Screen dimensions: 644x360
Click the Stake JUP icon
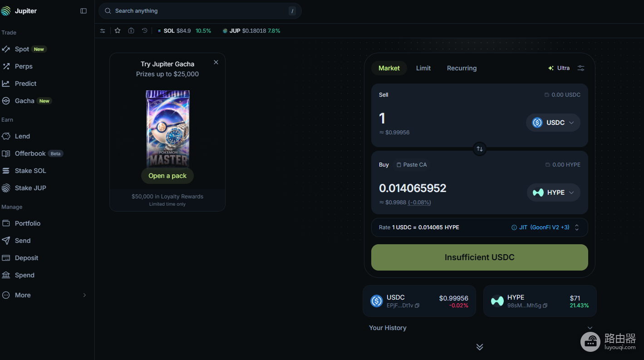(x=6, y=188)
